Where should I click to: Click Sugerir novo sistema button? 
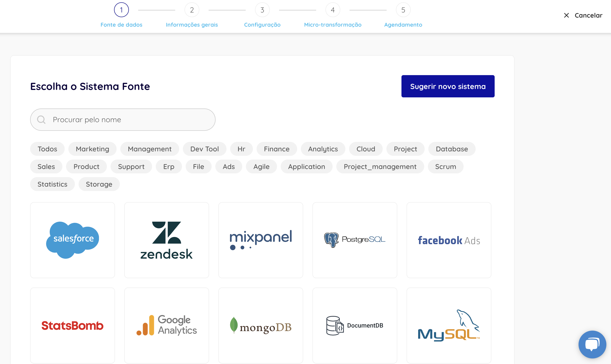click(448, 86)
